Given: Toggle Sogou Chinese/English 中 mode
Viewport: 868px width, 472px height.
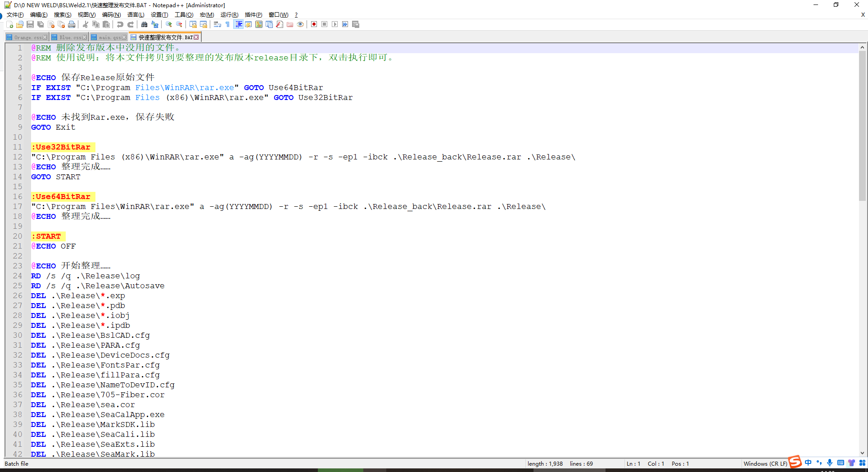Looking at the screenshot, I should (808, 463).
